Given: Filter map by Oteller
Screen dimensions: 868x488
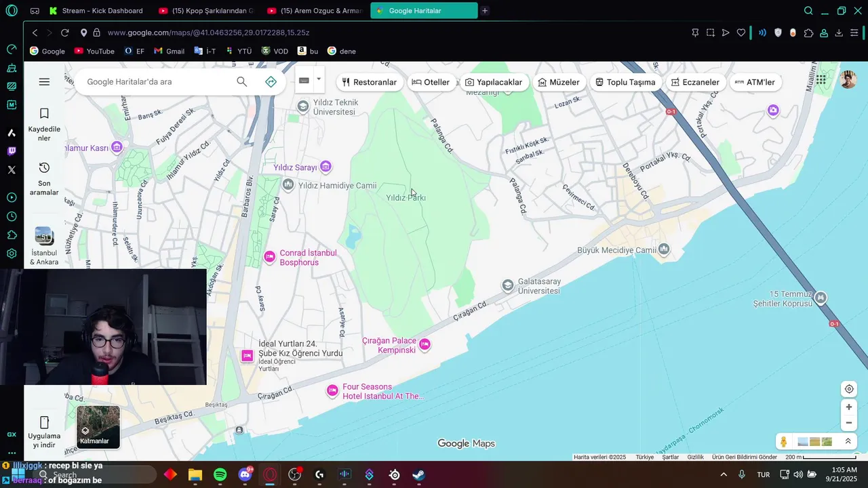Looking at the screenshot, I should pyautogui.click(x=431, y=82).
